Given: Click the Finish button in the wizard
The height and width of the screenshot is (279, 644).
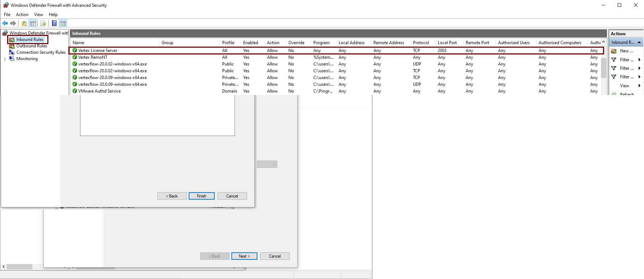Looking at the screenshot, I should coord(201,196).
